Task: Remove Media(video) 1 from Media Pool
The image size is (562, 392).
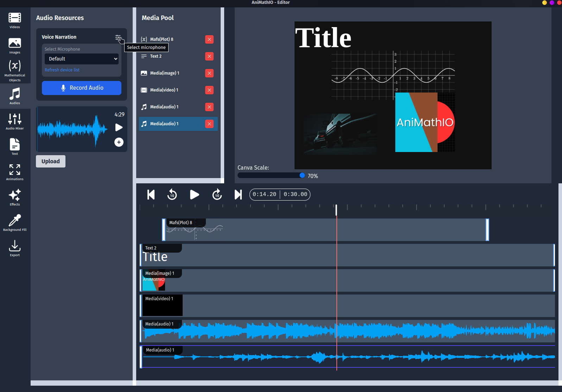Action: pyautogui.click(x=209, y=90)
